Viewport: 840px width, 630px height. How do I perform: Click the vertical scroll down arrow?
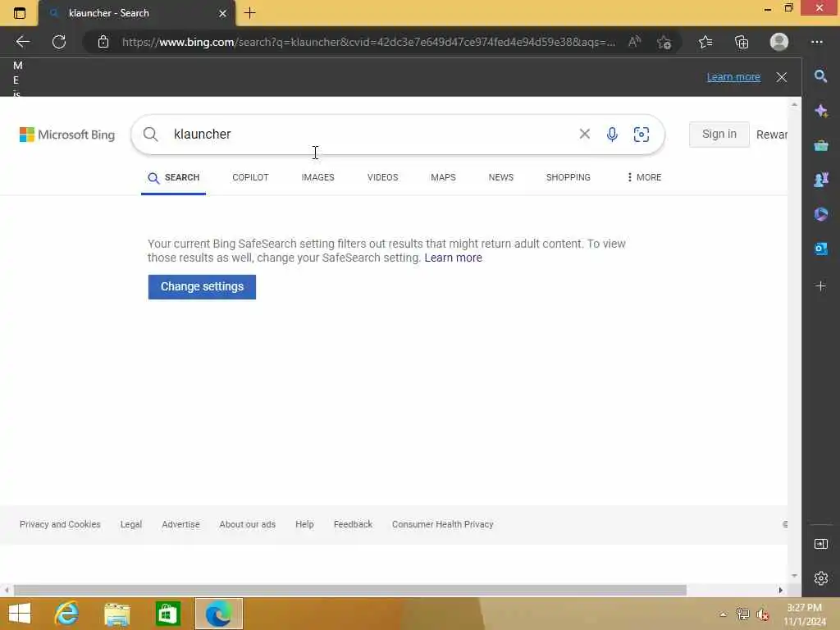point(794,576)
